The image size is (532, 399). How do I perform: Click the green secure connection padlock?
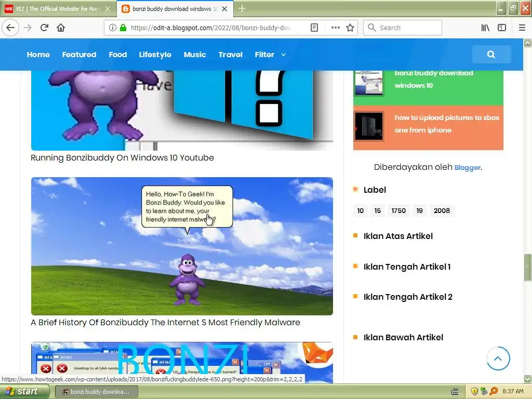[x=123, y=28]
